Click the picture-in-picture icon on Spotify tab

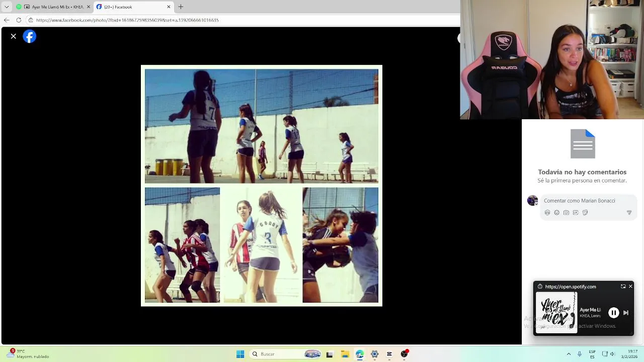(x=27, y=7)
